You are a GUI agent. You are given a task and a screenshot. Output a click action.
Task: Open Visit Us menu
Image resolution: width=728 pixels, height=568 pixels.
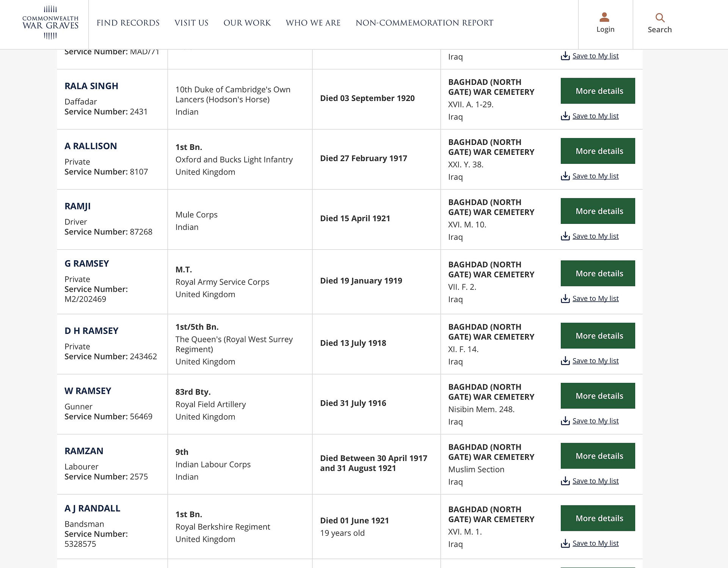click(191, 23)
